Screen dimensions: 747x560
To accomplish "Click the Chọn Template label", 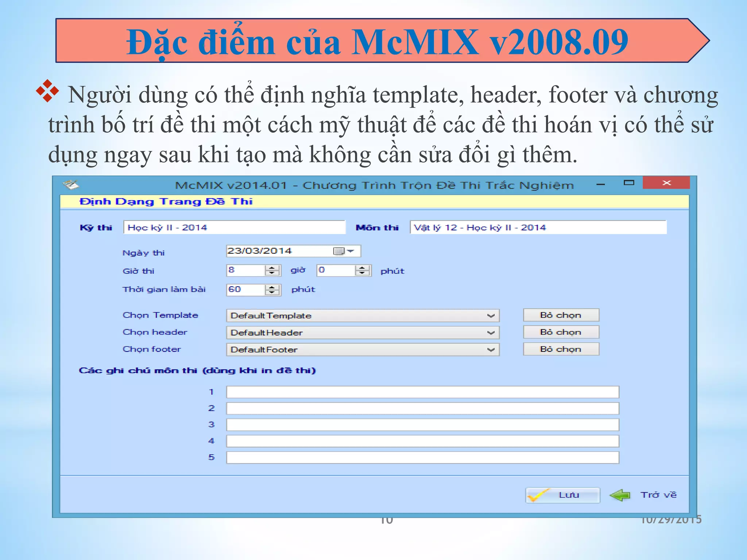I will (160, 315).
